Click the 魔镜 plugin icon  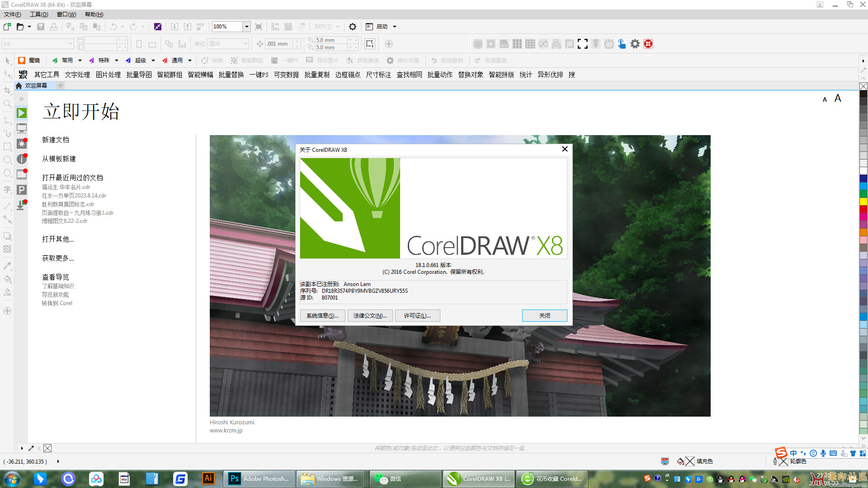pyautogui.click(x=22, y=61)
